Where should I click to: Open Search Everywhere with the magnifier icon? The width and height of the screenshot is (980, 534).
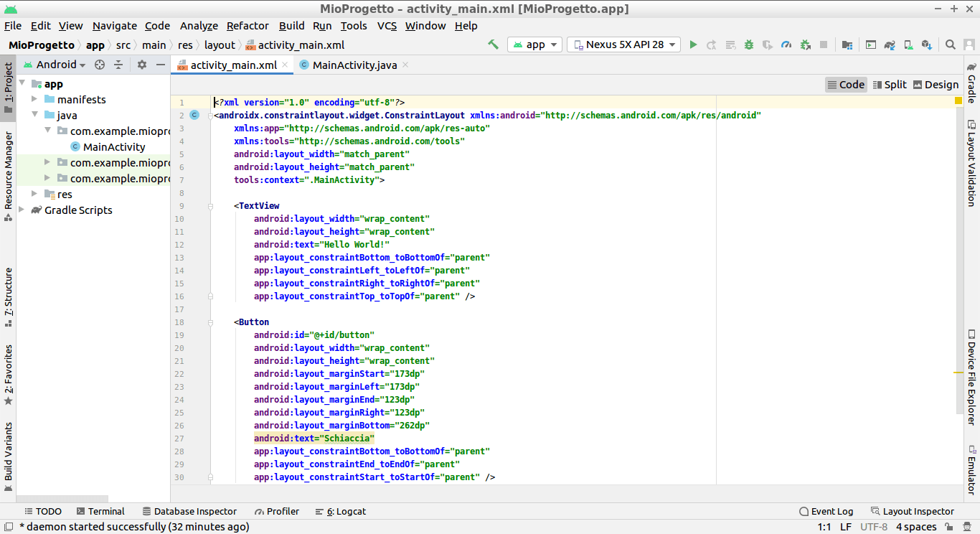950,44
